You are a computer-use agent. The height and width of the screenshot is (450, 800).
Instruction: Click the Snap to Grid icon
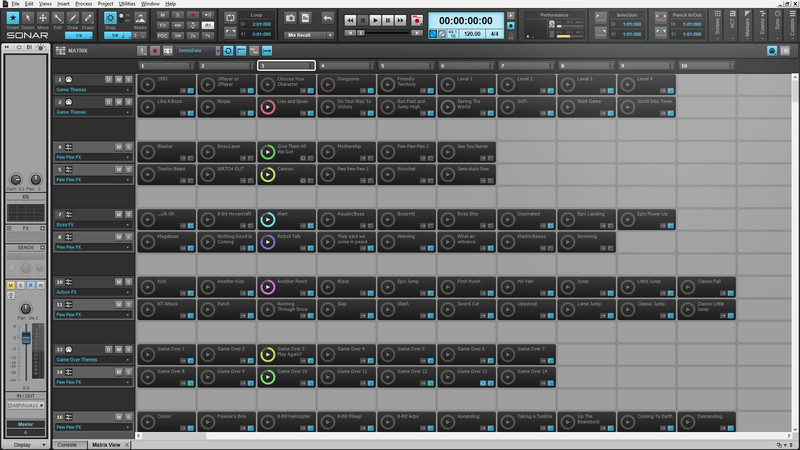click(x=110, y=18)
